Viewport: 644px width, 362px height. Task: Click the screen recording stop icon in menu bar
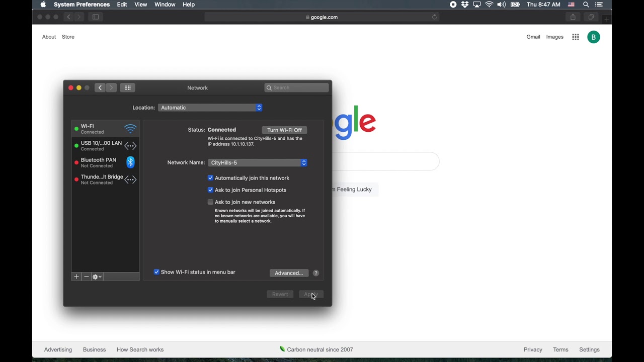point(453,5)
